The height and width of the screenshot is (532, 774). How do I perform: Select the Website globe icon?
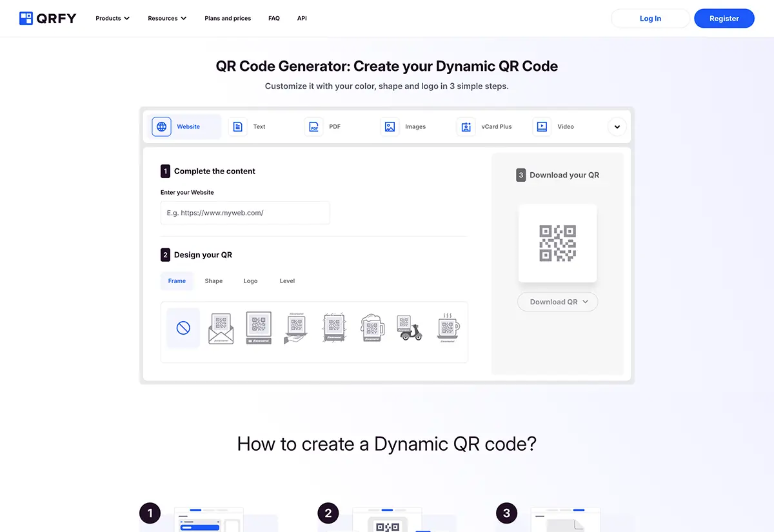tap(161, 126)
